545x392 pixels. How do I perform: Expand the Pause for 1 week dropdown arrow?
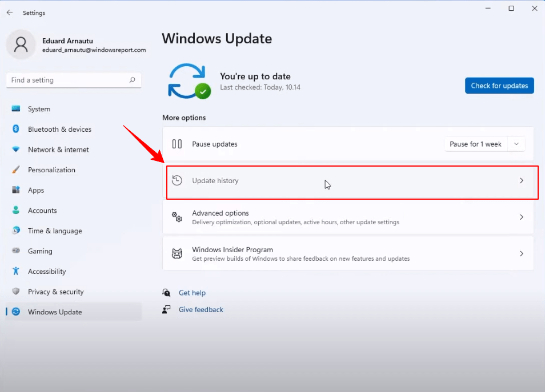(x=516, y=144)
